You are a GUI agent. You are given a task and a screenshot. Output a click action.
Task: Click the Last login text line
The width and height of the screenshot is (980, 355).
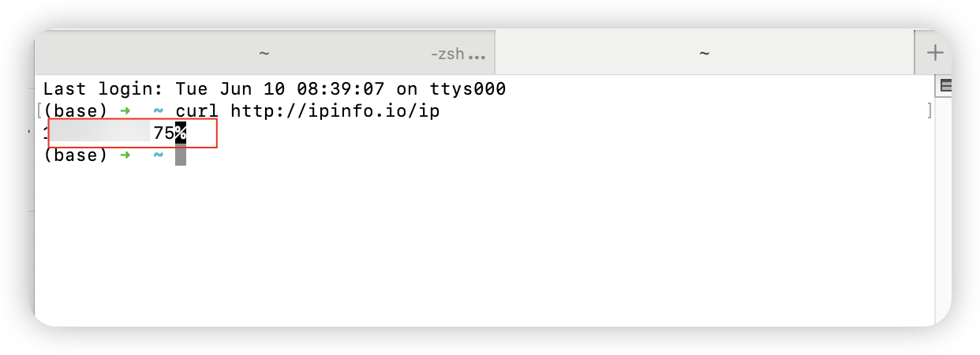pos(274,89)
